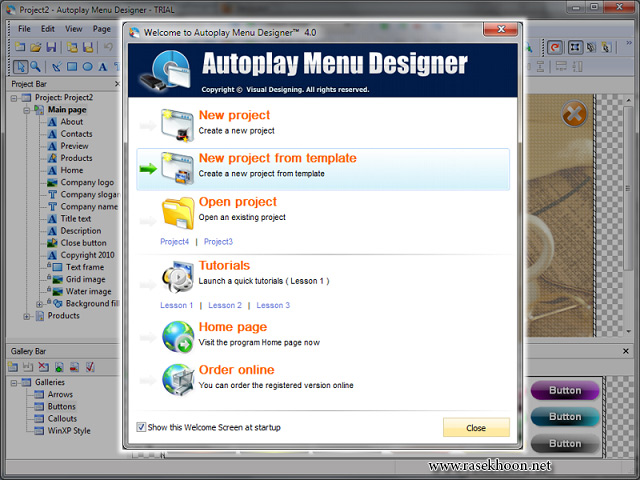This screenshot has height=480, width=640.
Task: Click the teal Button thumbnail in gallery
Action: [x=565, y=417]
